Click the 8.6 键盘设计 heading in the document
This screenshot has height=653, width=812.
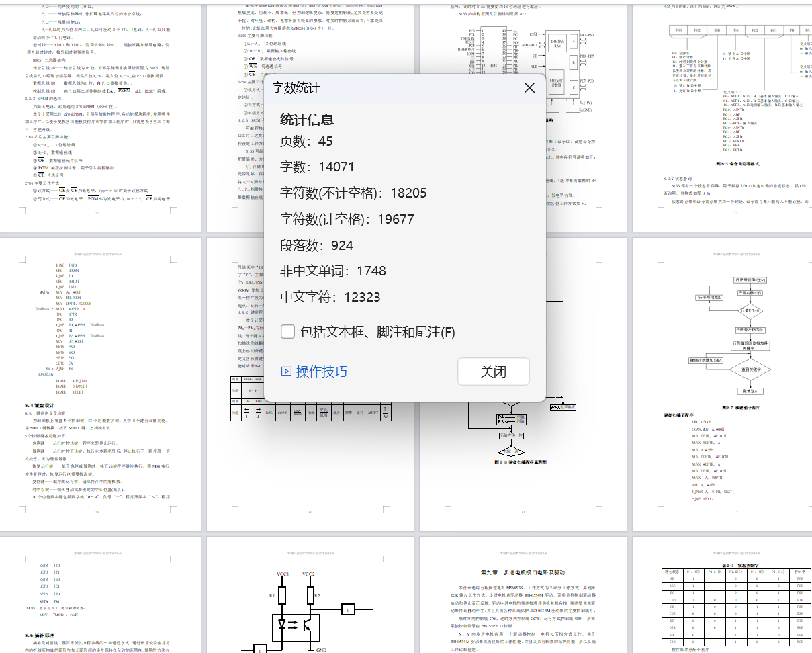[x=41, y=406]
